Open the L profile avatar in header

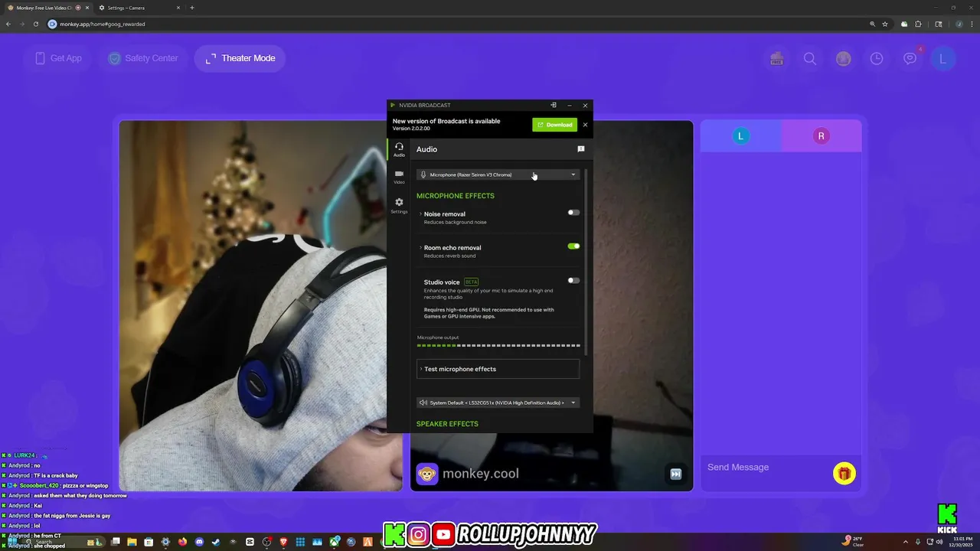943,59
